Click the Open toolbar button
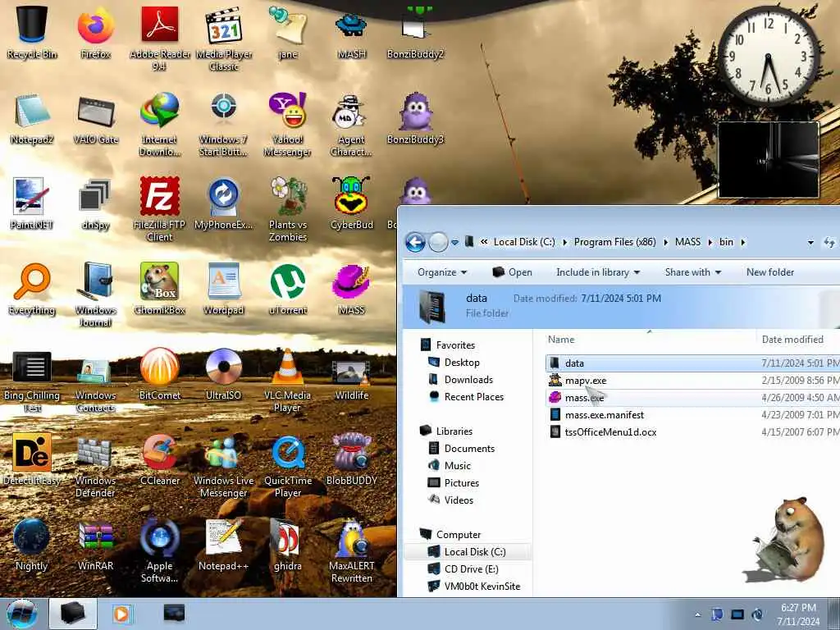This screenshot has width=840, height=630. (x=512, y=272)
